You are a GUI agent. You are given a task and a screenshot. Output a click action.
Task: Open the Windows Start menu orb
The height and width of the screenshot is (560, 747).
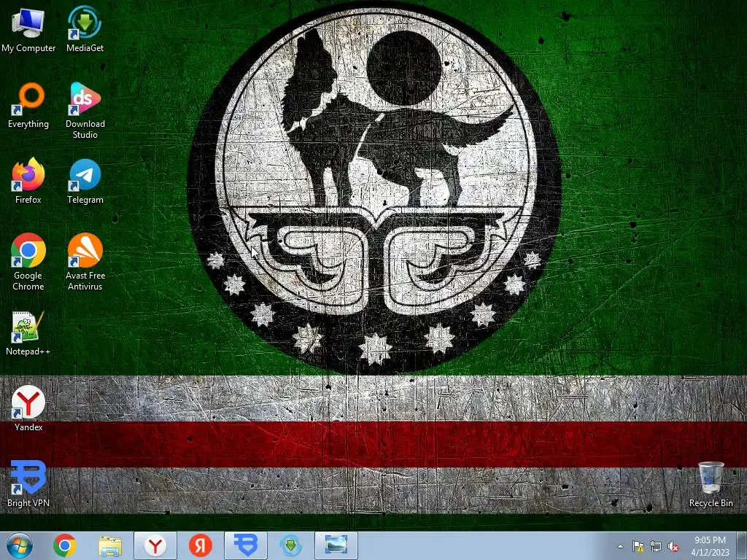(20, 545)
